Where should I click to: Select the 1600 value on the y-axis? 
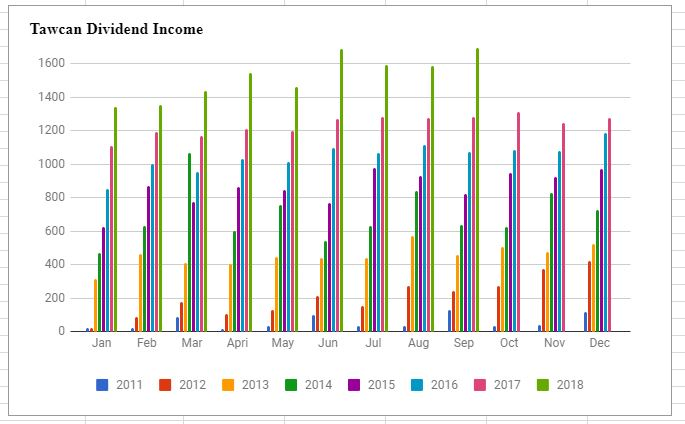[x=52, y=63]
